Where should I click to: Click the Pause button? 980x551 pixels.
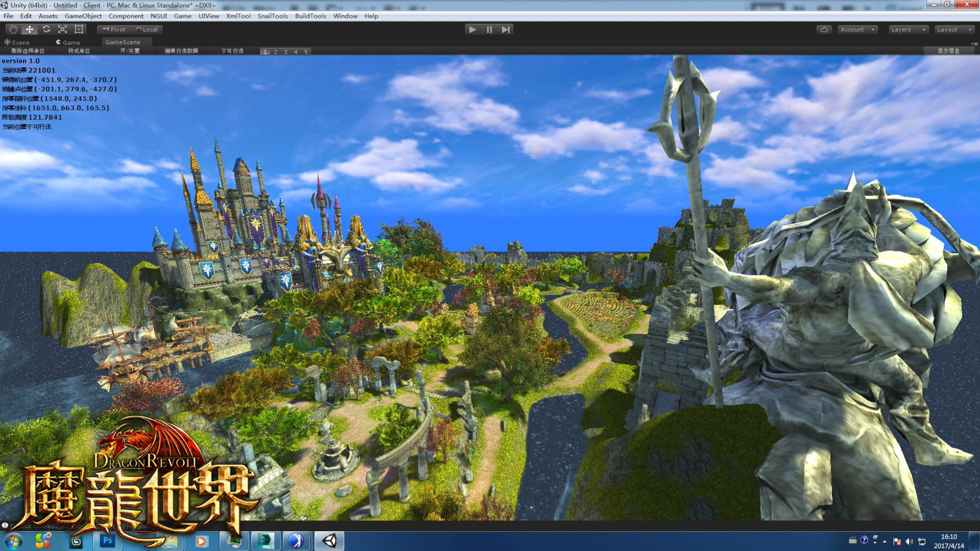[489, 30]
